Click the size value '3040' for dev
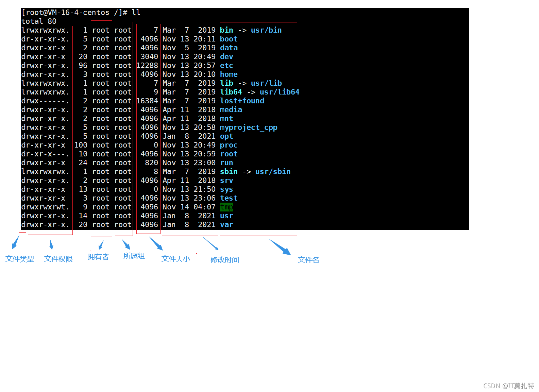The width and height of the screenshot is (539, 392). pos(149,57)
